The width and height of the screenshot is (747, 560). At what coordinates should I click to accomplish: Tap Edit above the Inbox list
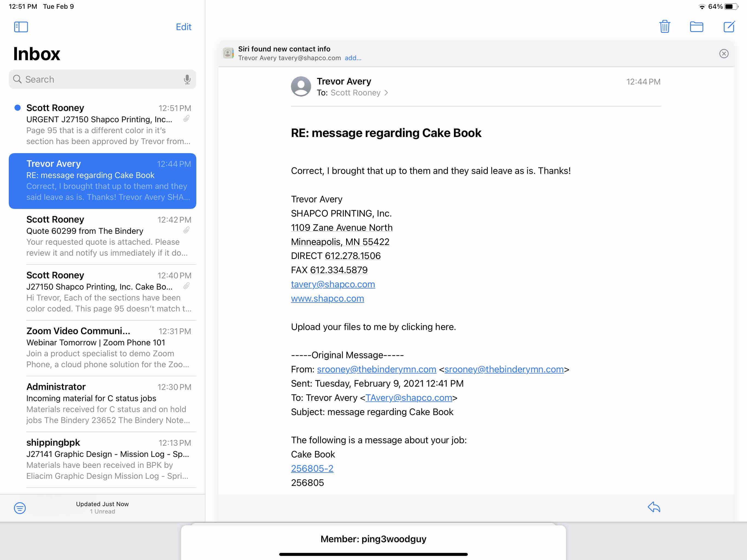pos(183,27)
